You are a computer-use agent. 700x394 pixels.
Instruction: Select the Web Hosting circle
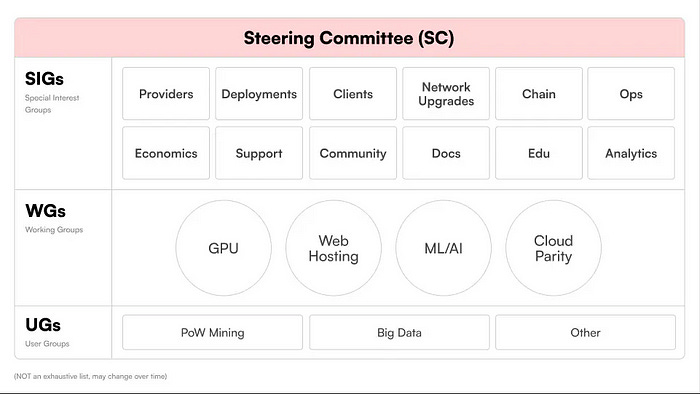tap(333, 248)
